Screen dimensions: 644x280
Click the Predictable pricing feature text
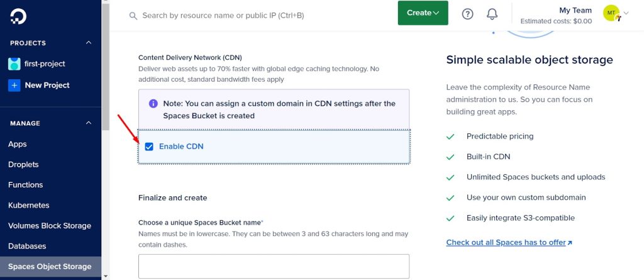tap(500, 136)
